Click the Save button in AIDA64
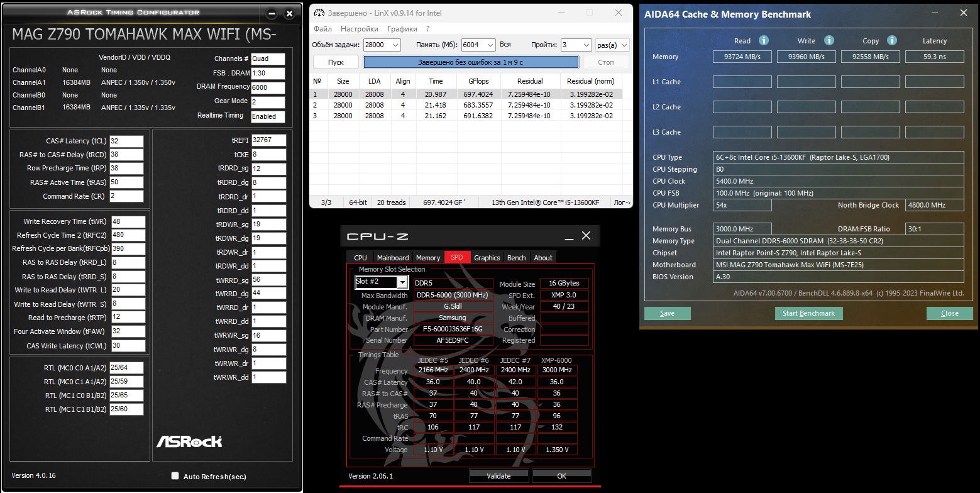 point(668,313)
